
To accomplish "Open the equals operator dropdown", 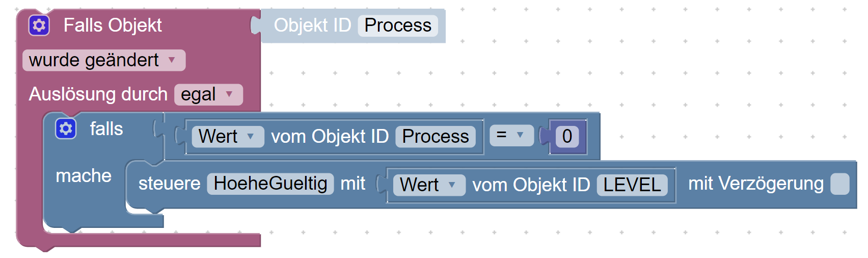I will click(511, 136).
